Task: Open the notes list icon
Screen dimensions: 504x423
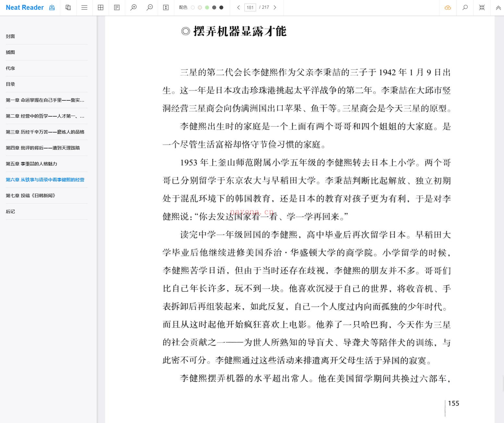Action: [x=117, y=7]
